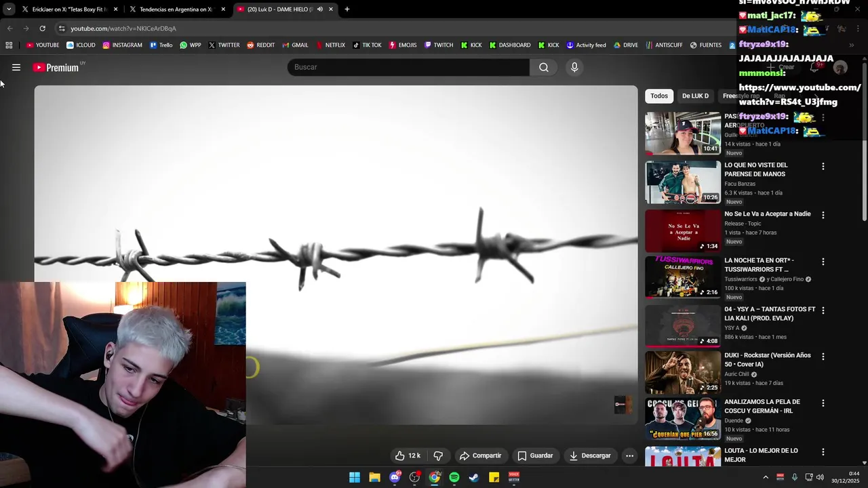Screen dimensions: 868x488
Task: View site information in address bar
Action: [62, 28]
